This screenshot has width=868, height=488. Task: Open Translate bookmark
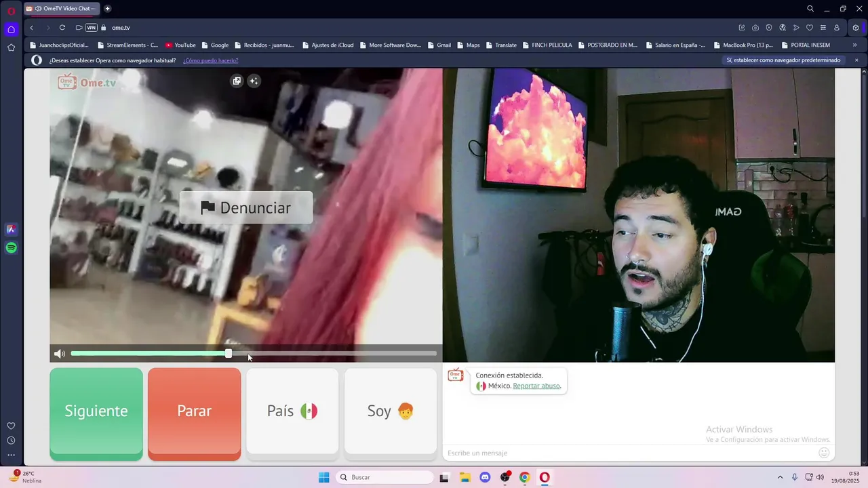(501, 45)
